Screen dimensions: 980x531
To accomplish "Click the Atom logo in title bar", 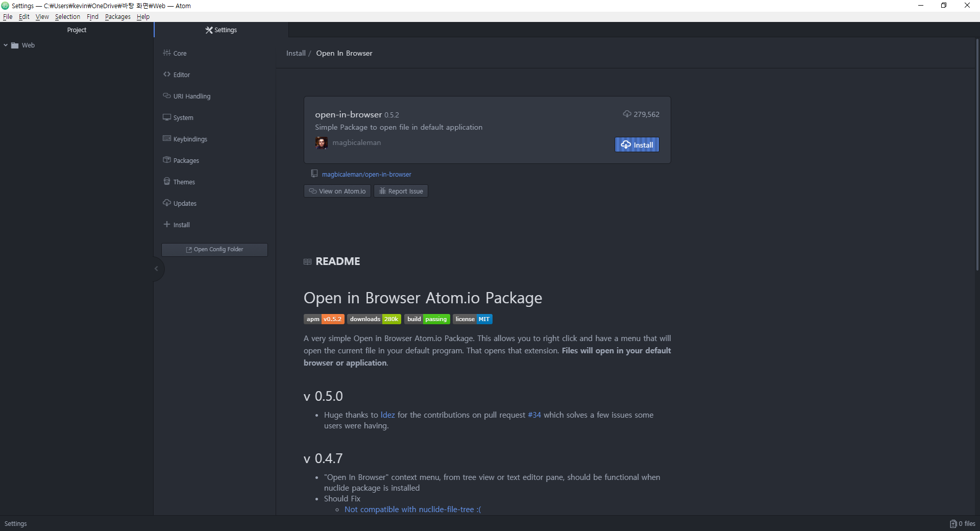I will coord(5,6).
